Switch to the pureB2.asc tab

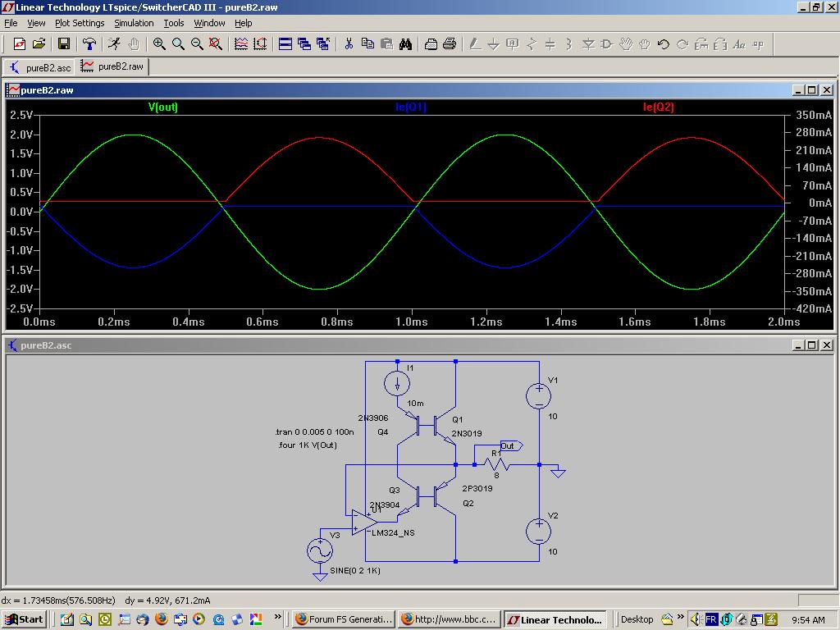coord(39,67)
